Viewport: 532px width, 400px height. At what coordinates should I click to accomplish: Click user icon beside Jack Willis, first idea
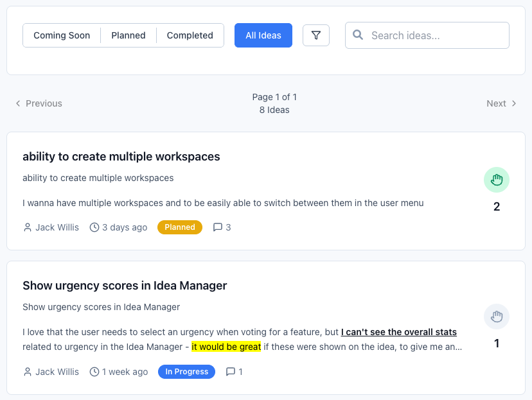[x=28, y=227]
